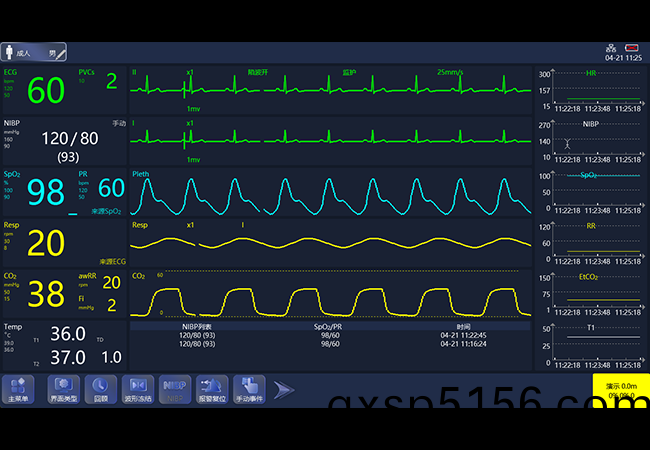Open the ECG heart rate 60 panel
This screenshot has width=650, height=450.
pos(46,90)
